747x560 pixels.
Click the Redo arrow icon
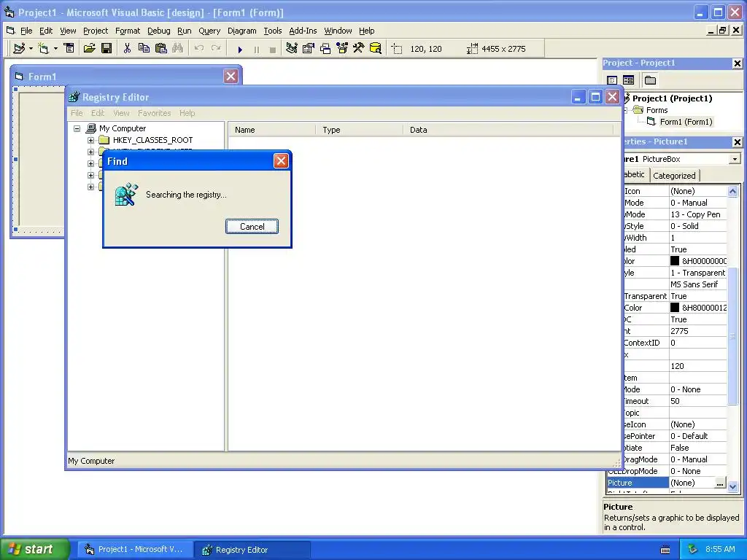point(216,48)
